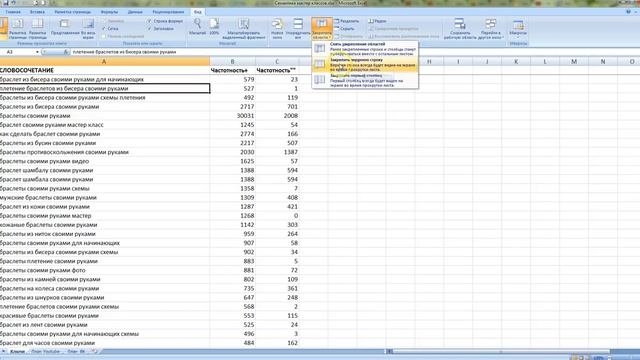
Task: Open Excel Help question mark icon
Action: tap(628, 12)
